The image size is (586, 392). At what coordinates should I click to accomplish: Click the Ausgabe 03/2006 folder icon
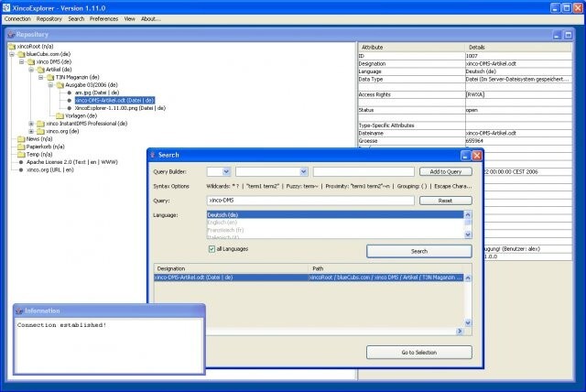(x=60, y=85)
